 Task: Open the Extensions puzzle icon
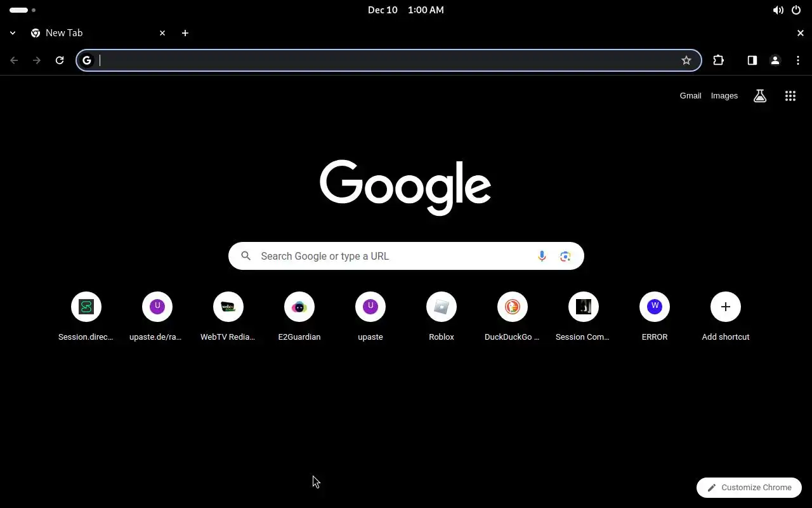(718, 60)
